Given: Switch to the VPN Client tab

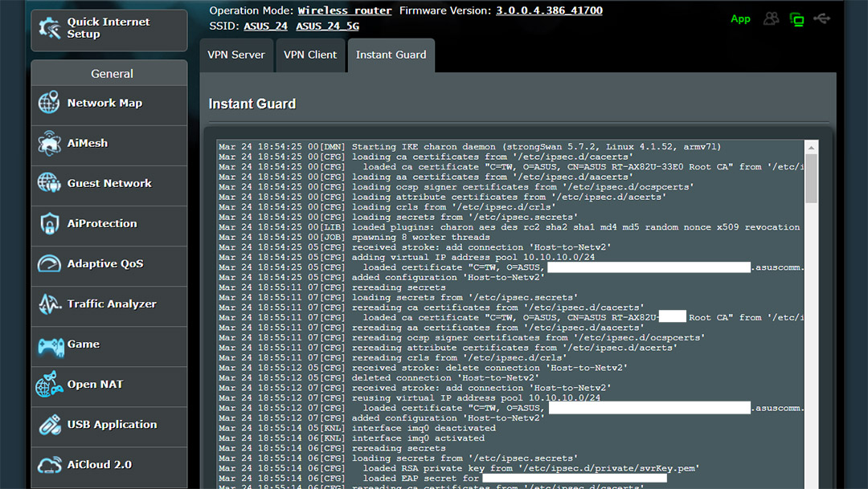Looking at the screenshot, I should (x=310, y=55).
